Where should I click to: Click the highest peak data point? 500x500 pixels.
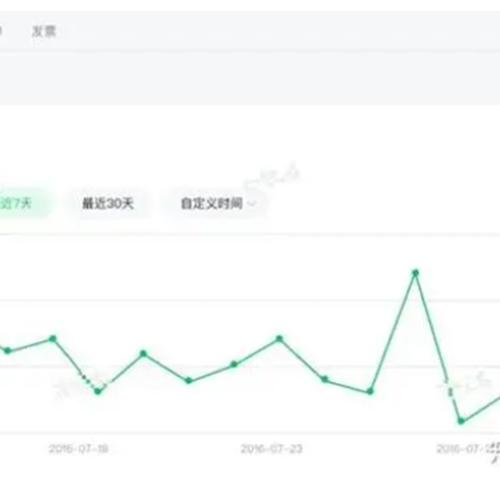[416, 273]
